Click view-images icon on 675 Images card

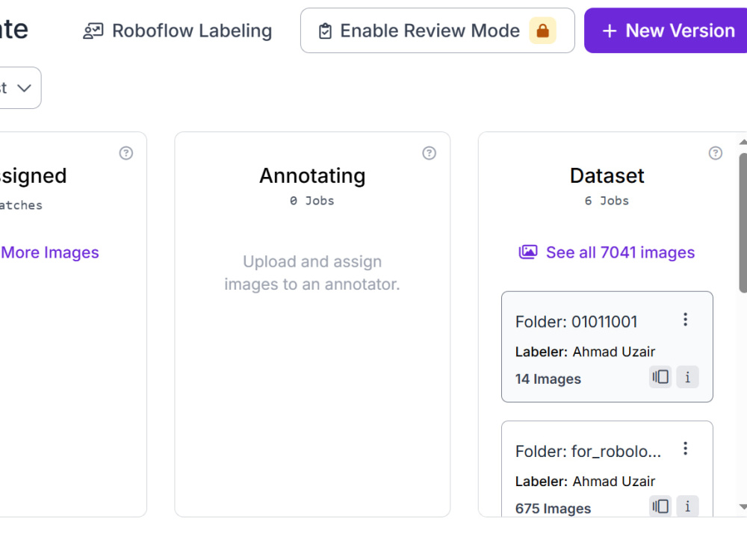coord(660,506)
